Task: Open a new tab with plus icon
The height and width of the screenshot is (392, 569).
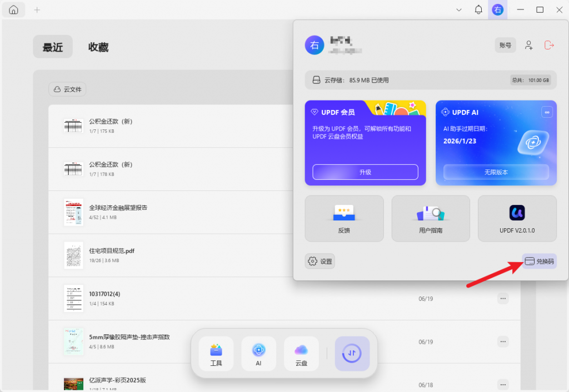Action: (37, 10)
